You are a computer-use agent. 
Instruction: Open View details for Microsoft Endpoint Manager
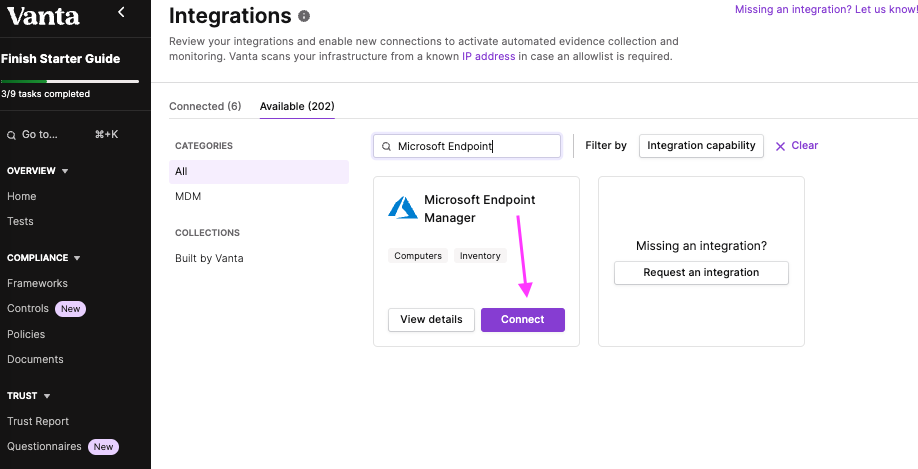[431, 320]
